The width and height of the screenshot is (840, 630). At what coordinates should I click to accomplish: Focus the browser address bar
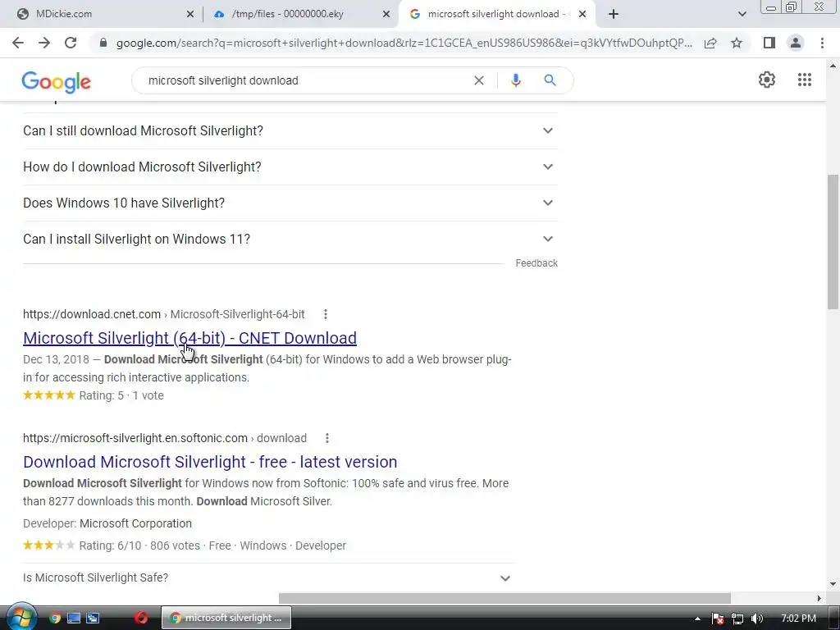(403, 43)
